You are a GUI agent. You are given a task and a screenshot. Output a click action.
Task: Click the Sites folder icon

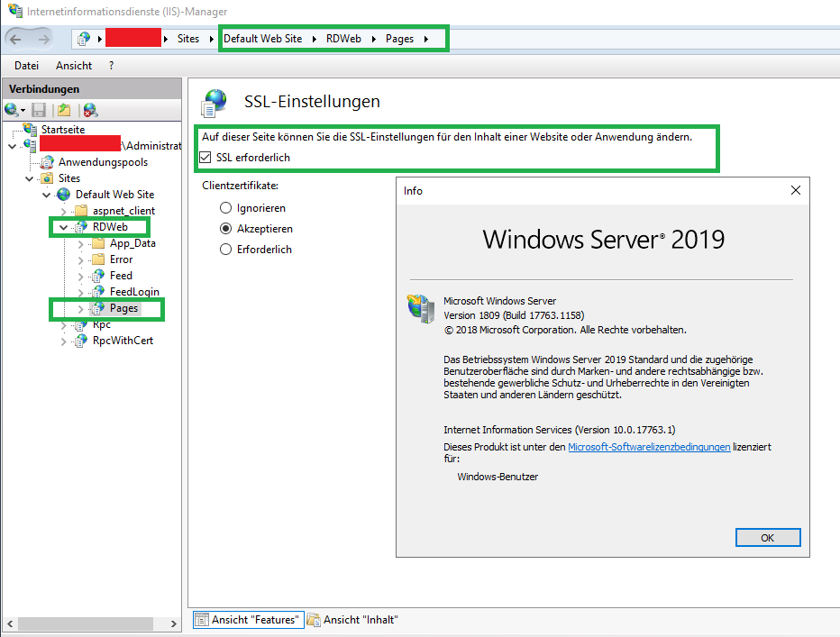48,177
